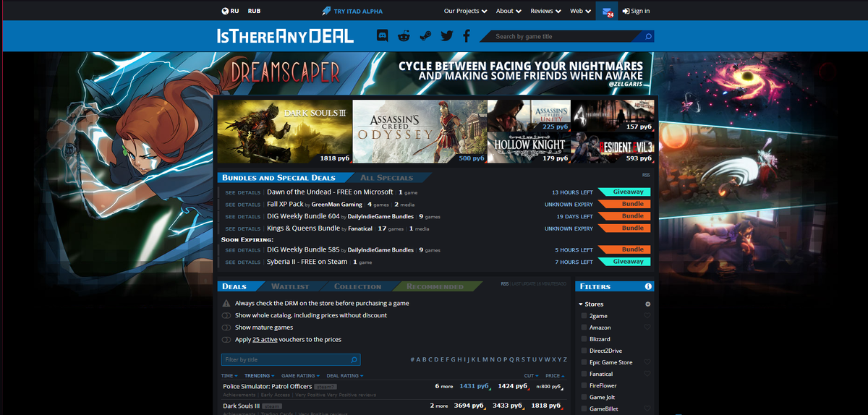Open Syberia II - FREE on Steam link

click(307, 261)
